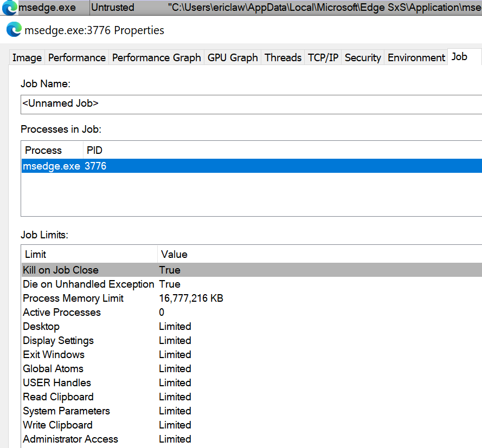Screen dimensions: 482x448
Task: Click the Edge icon in the process row
Action: [x=9, y=8]
